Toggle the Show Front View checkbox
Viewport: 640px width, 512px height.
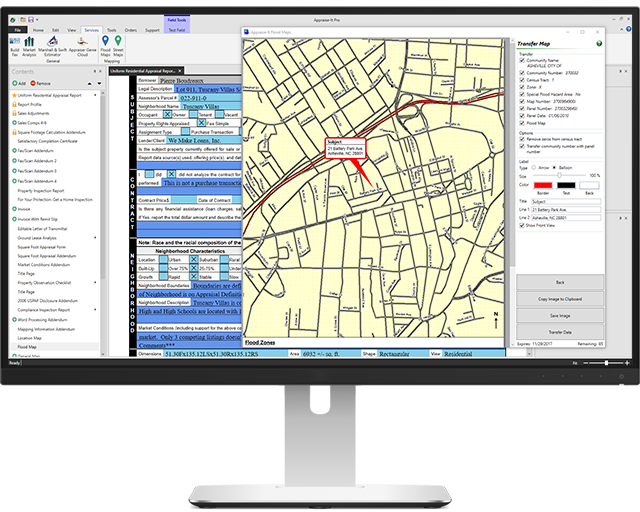(522, 225)
